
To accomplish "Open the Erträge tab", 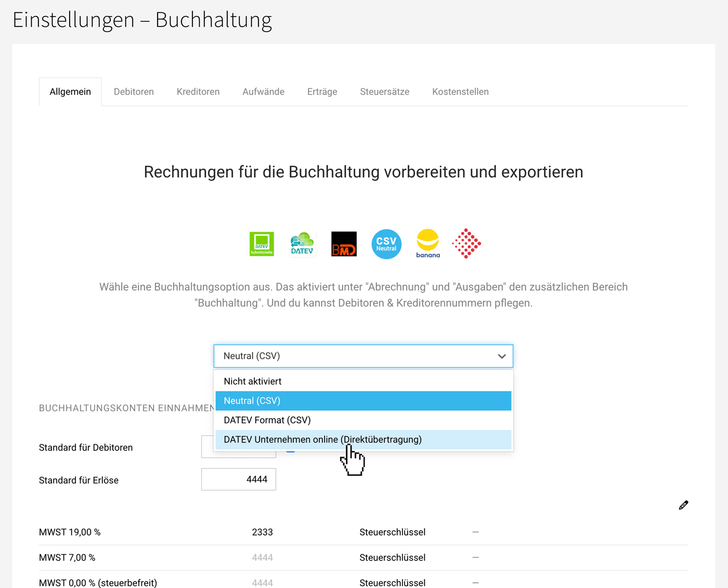I will pyautogui.click(x=322, y=92).
